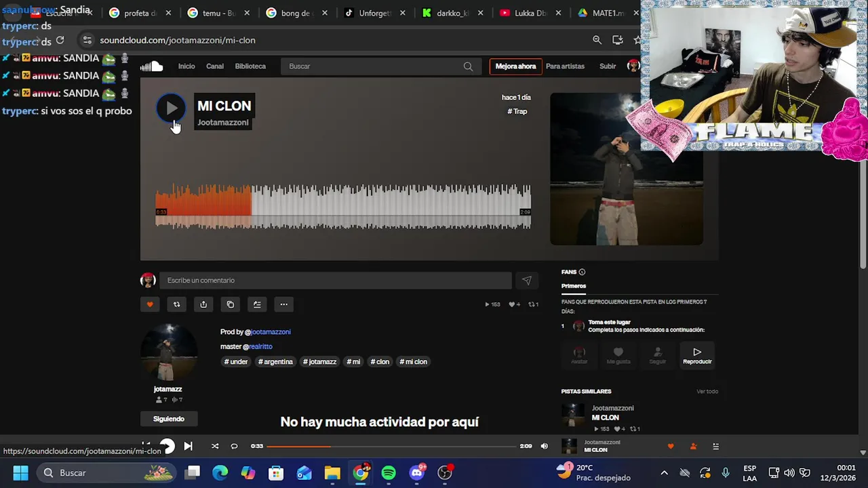This screenshot has height=488, width=868.
Task: Open the jotamazz profile picture
Action: [168, 352]
